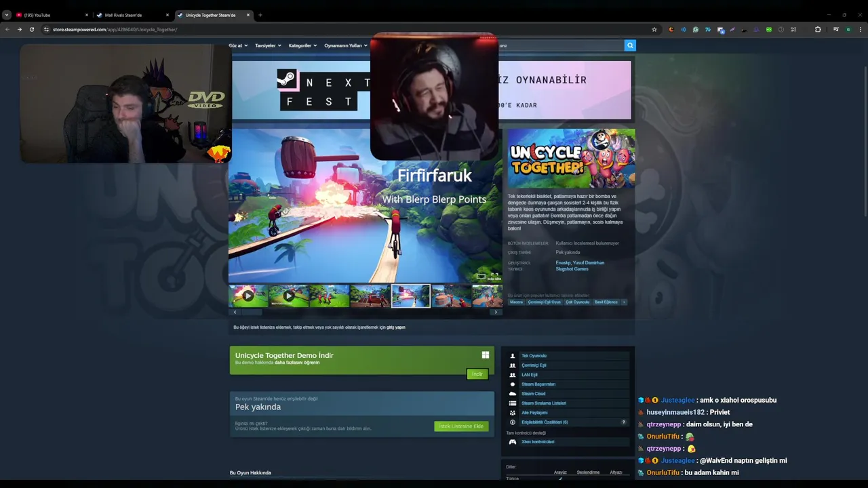868x488 pixels.
Task: Click the orange crescent extension icon
Action: coord(671,29)
